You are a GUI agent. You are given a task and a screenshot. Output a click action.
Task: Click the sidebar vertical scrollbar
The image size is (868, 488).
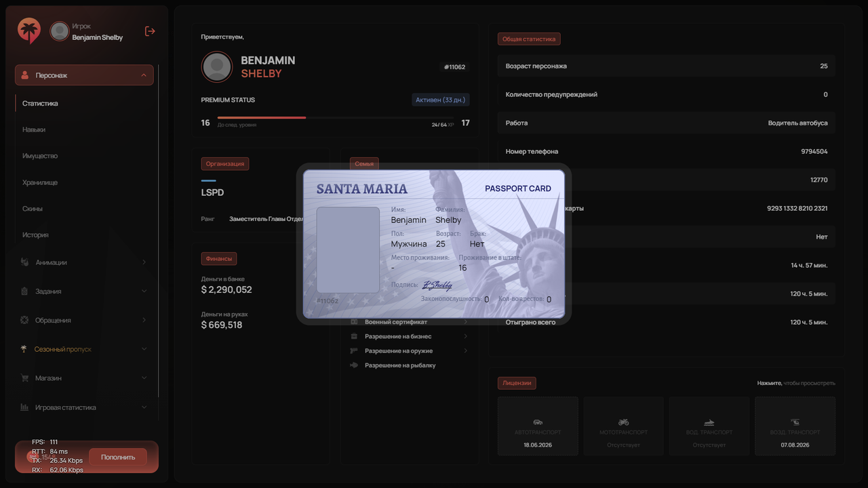pyautogui.click(x=159, y=230)
